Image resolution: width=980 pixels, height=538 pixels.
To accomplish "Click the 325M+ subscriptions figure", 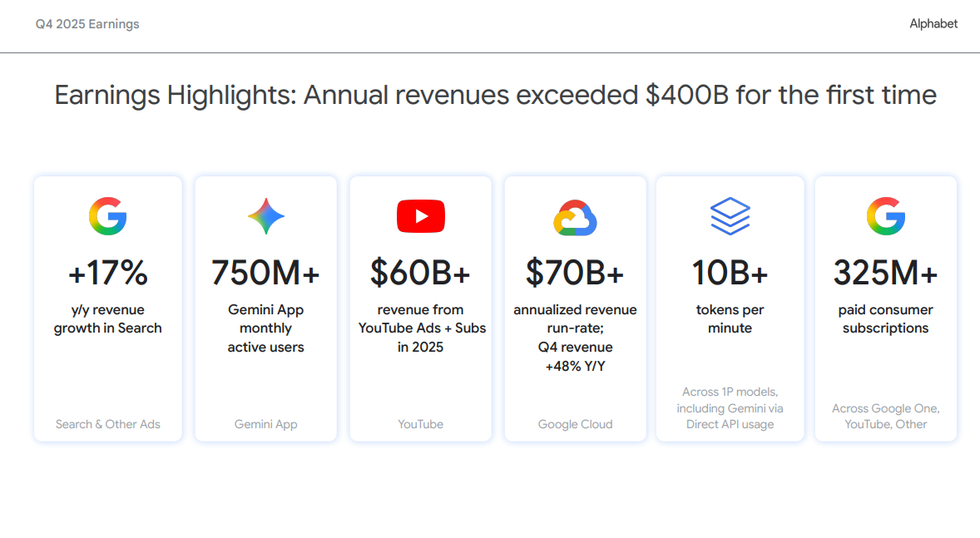I will tap(885, 272).
